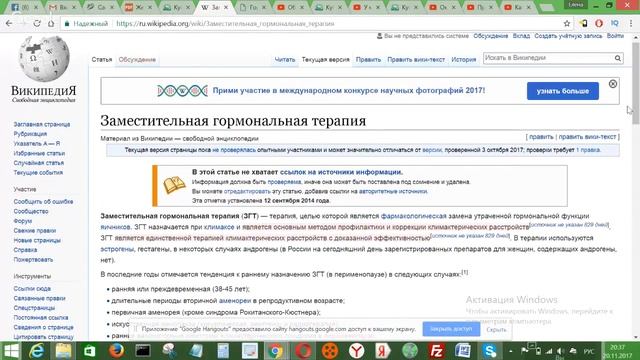Open the Windows Store taskbar icon
The height and width of the screenshot is (360, 640).
(89, 351)
